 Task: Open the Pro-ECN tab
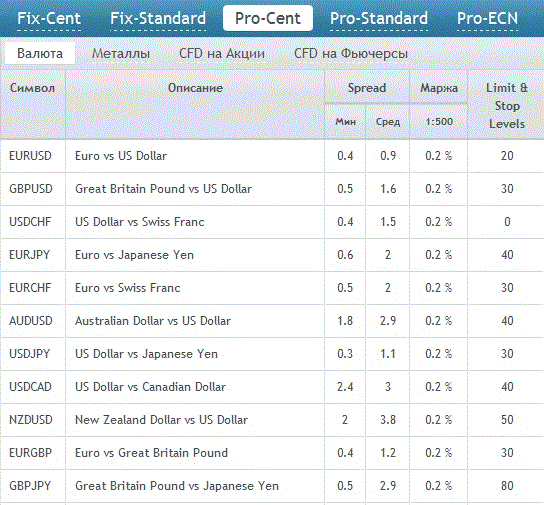(487, 18)
